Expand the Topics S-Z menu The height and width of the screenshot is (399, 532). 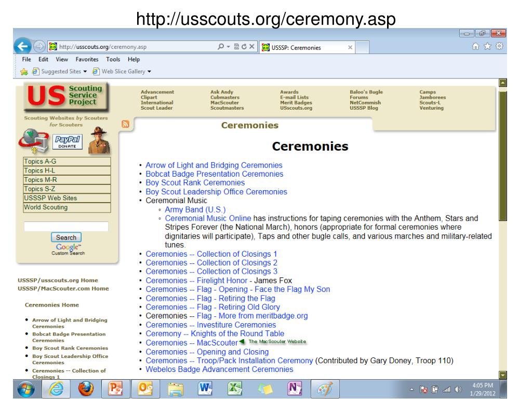click(x=67, y=189)
